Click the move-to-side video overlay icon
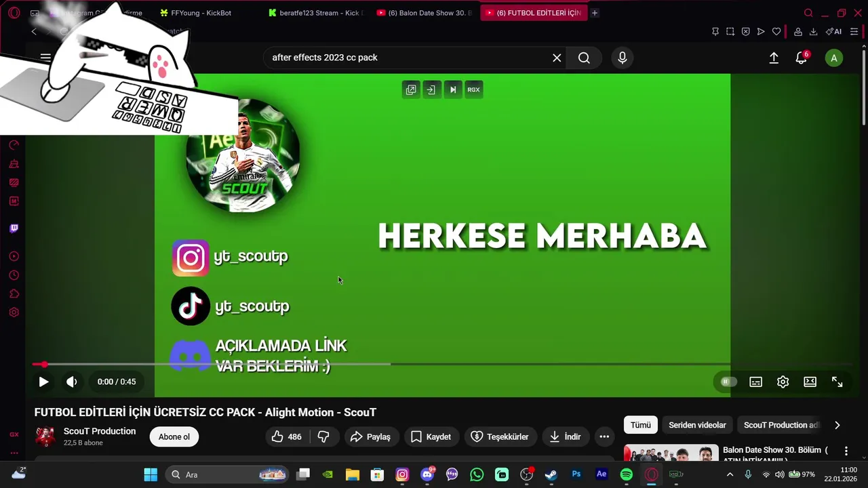The image size is (868, 488). tap(431, 89)
